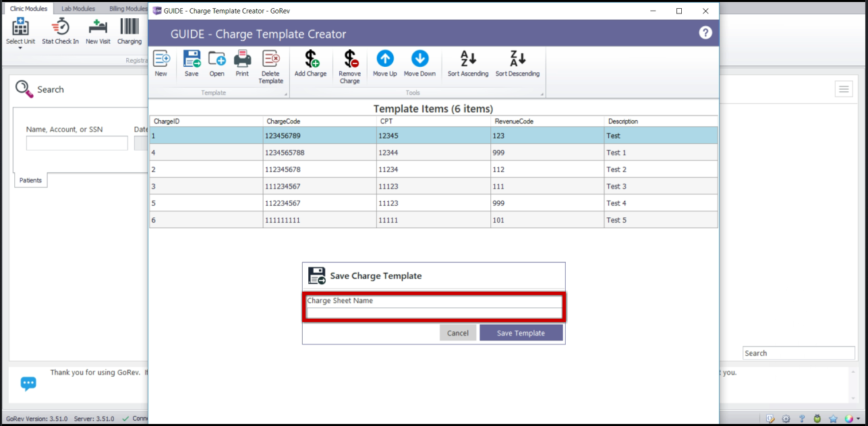The image size is (868, 426).
Task: Click the magnifier Search icon in main window
Action: (x=24, y=89)
